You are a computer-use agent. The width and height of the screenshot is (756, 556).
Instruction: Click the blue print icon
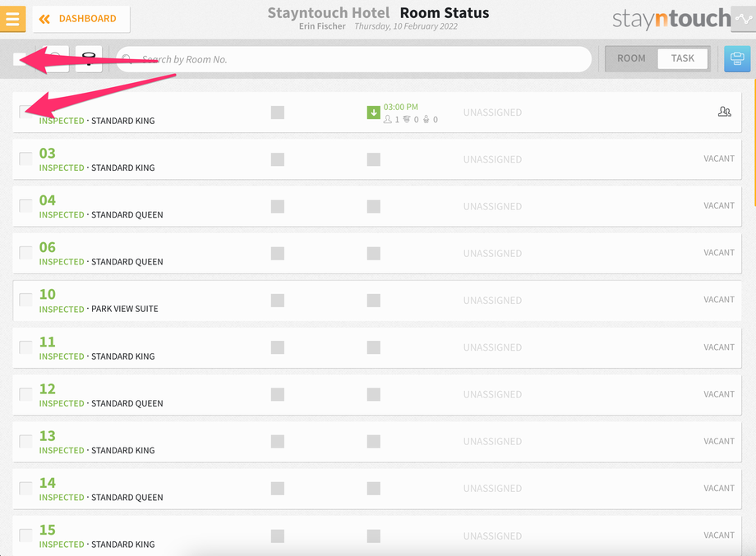point(737,59)
